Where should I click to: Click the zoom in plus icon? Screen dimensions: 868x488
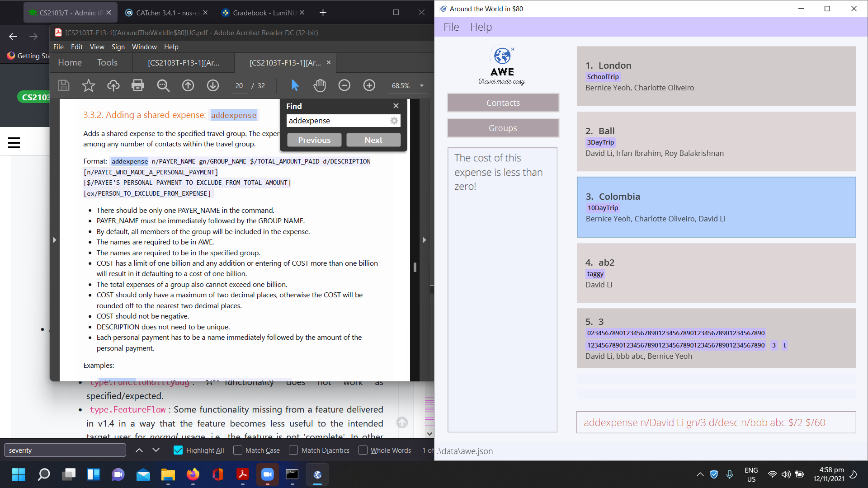coord(369,85)
